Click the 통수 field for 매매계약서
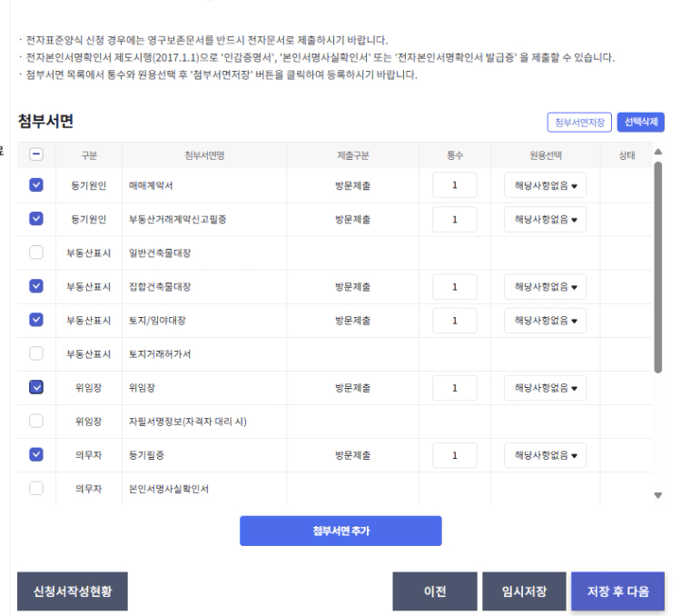The width and height of the screenshot is (681, 616). [x=455, y=185]
